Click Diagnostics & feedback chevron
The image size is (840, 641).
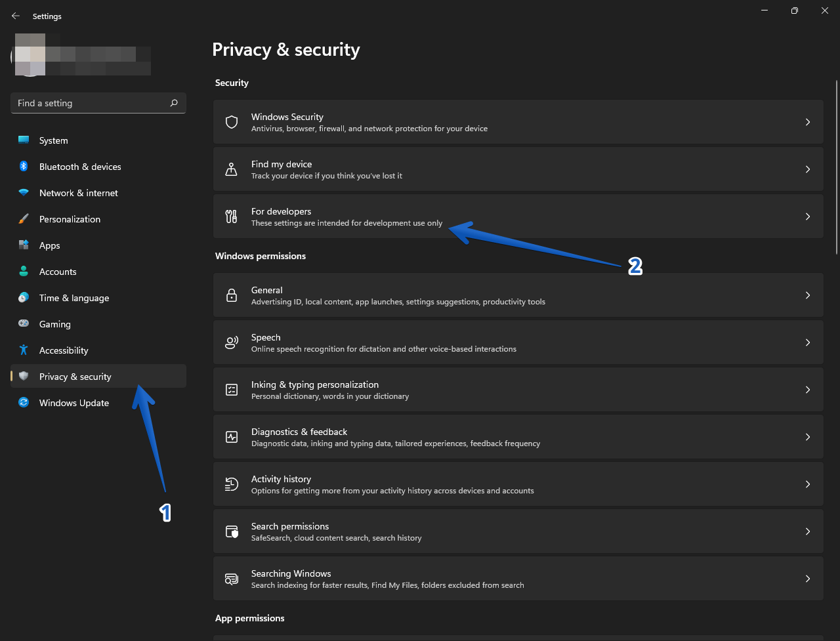(808, 437)
